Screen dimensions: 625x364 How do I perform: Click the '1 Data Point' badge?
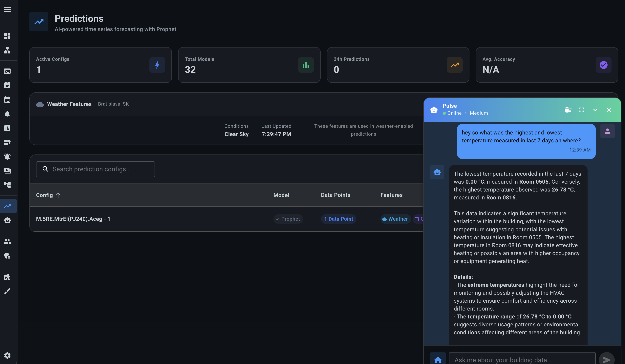(338, 219)
